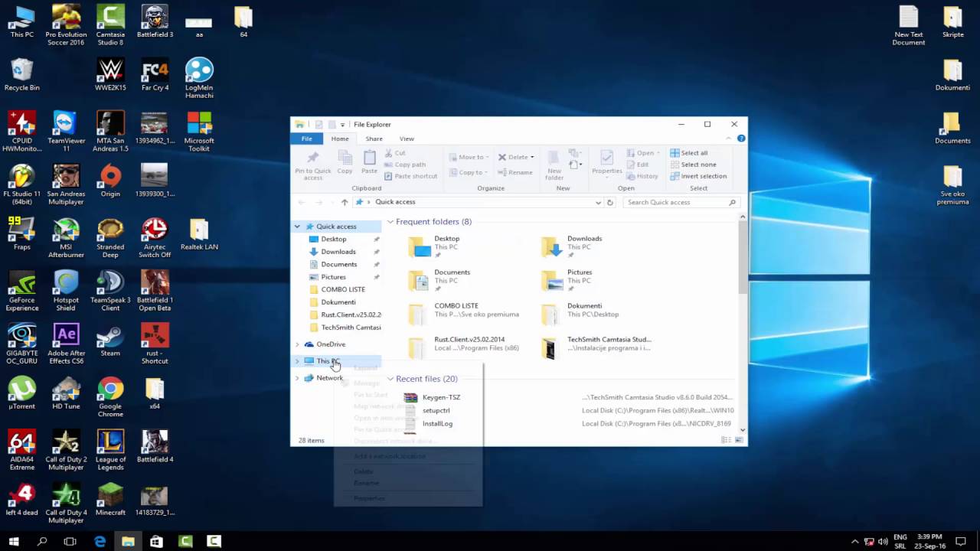This screenshot has height=551, width=980.
Task: Open GeForce Experience desktop icon
Action: (21, 291)
